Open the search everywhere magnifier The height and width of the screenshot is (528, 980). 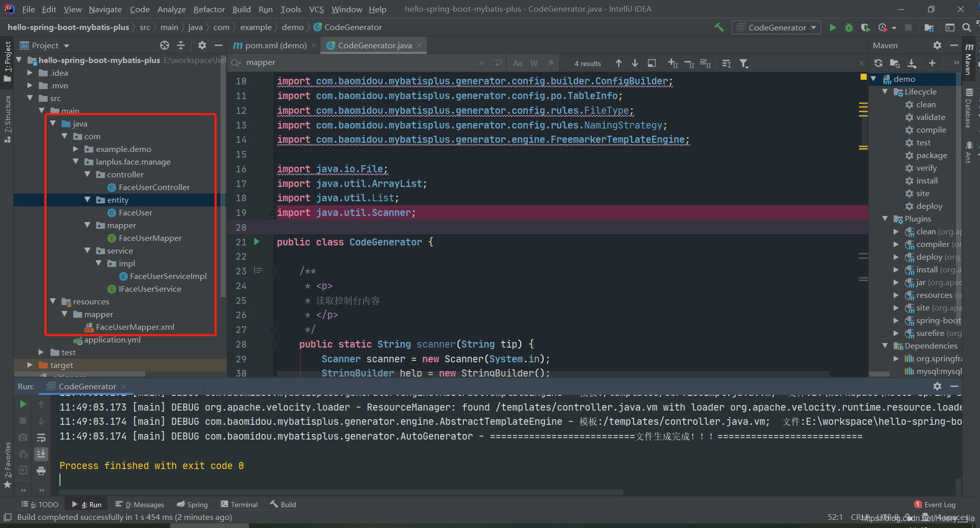coord(967,27)
